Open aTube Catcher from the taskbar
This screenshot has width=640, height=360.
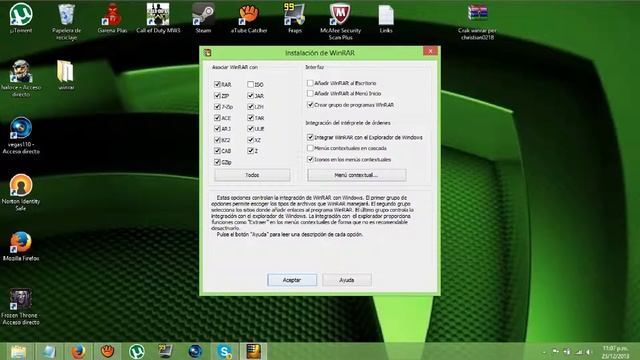[x=107, y=351]
